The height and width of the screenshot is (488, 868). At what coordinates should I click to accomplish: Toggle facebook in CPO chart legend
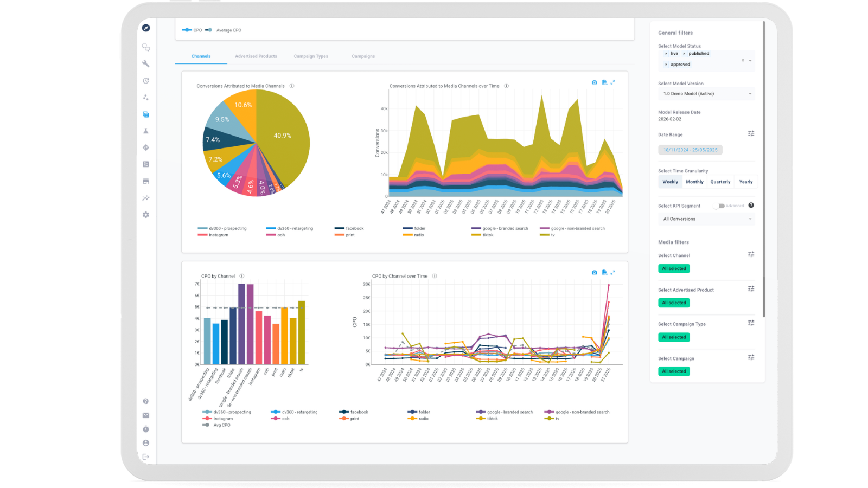354,412
